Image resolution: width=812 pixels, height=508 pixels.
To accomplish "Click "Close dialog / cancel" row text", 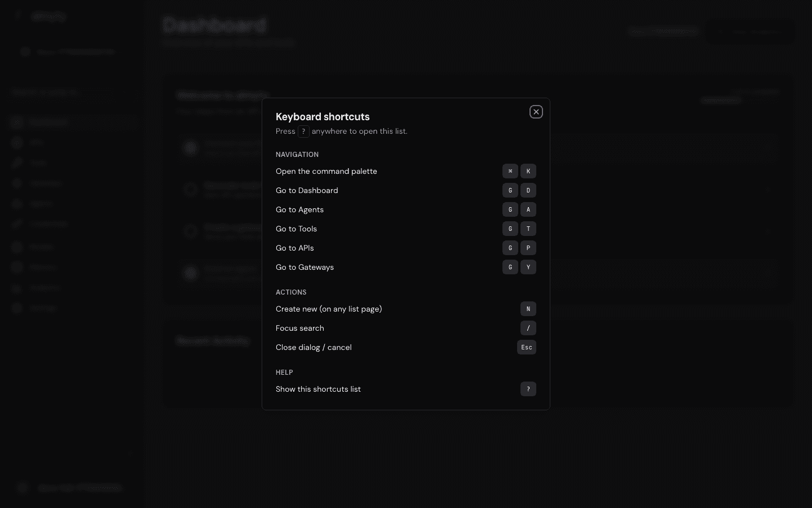I will pyautogui.click(x=314, y=347).
